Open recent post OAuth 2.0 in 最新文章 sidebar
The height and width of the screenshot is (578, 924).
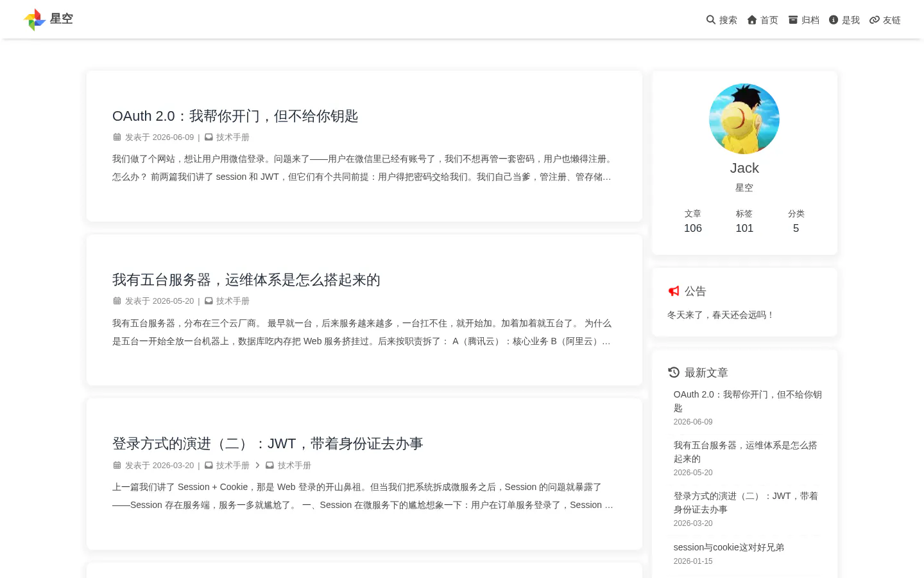tap(748, 401)
